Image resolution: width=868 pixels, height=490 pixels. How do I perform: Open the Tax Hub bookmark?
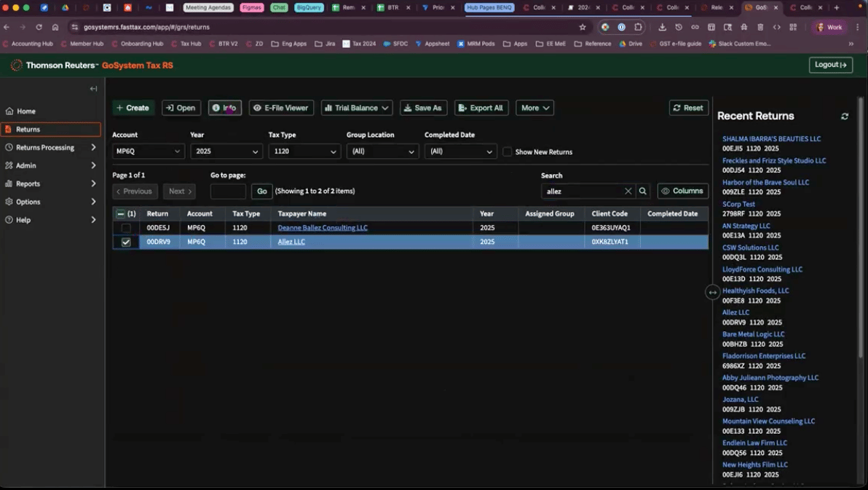[186, 44]
